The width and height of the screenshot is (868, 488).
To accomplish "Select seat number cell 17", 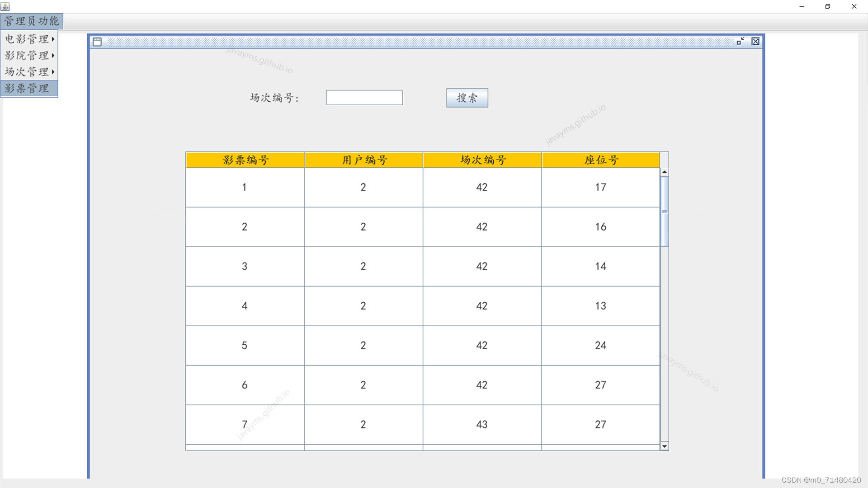I will point(601,188).
